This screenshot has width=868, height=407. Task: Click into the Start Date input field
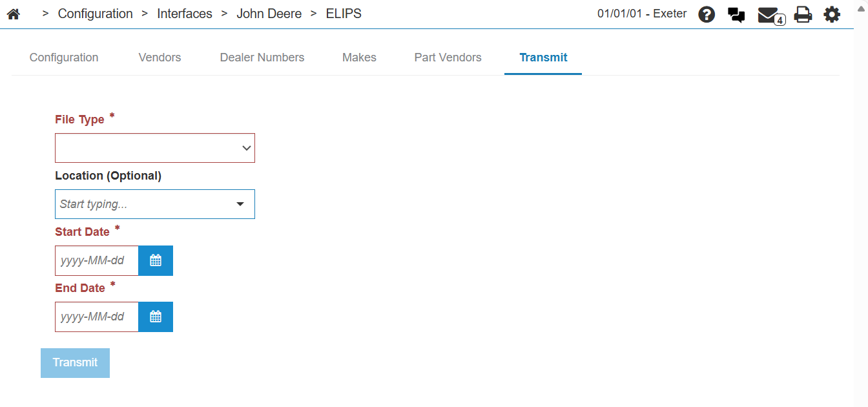[97, 261]
